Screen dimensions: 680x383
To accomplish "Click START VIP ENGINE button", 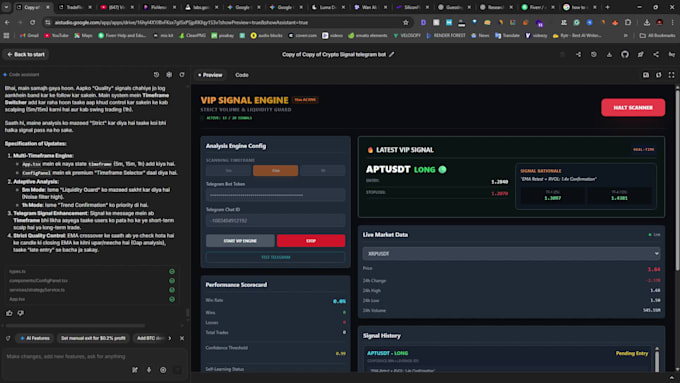I will pyautogui.click(x=240, y=241).
